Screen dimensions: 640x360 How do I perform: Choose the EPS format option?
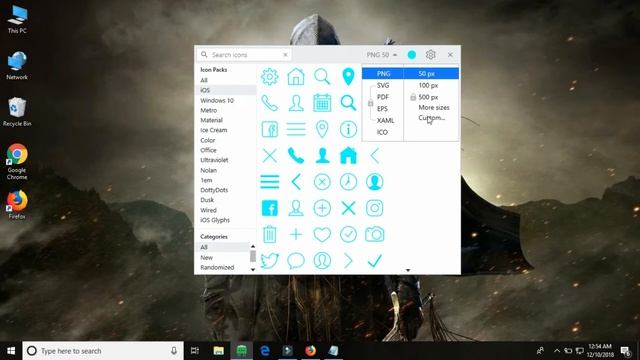click(x=382, y=109)
